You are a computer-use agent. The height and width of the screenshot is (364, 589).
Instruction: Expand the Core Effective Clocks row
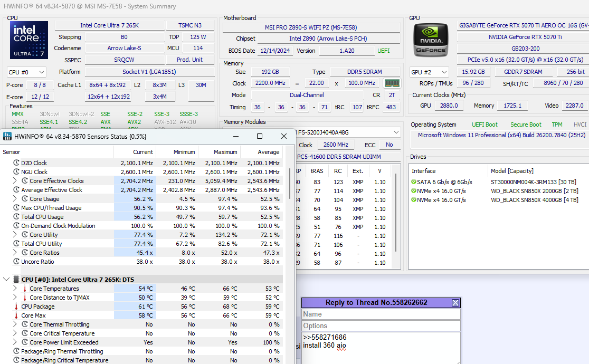pos(15,181)
